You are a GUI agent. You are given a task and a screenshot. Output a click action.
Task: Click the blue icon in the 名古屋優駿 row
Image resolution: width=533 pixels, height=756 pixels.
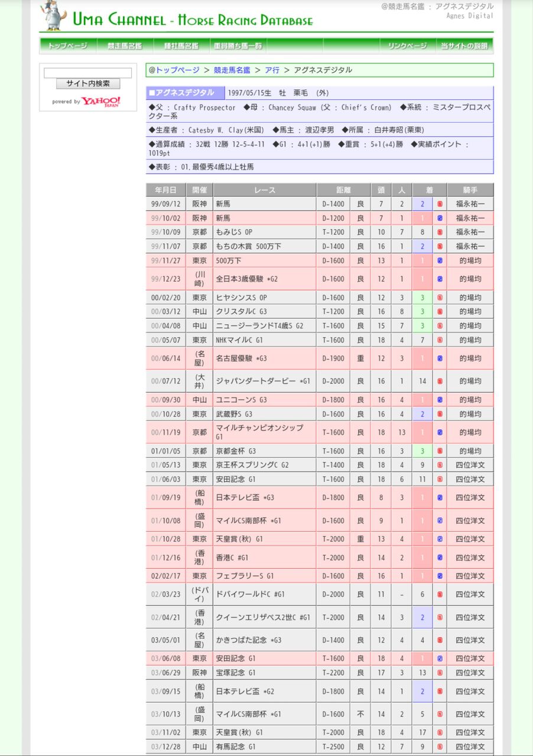coord(440,359)
